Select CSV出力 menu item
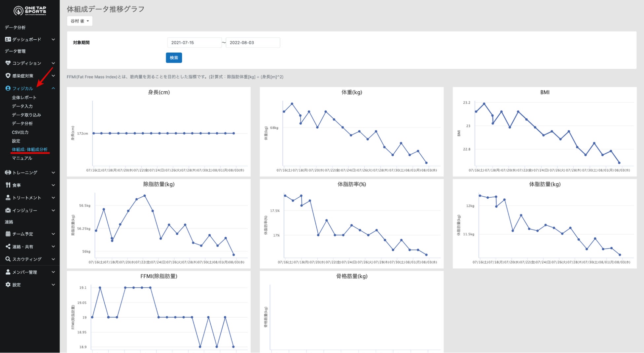 pos(20,132)
